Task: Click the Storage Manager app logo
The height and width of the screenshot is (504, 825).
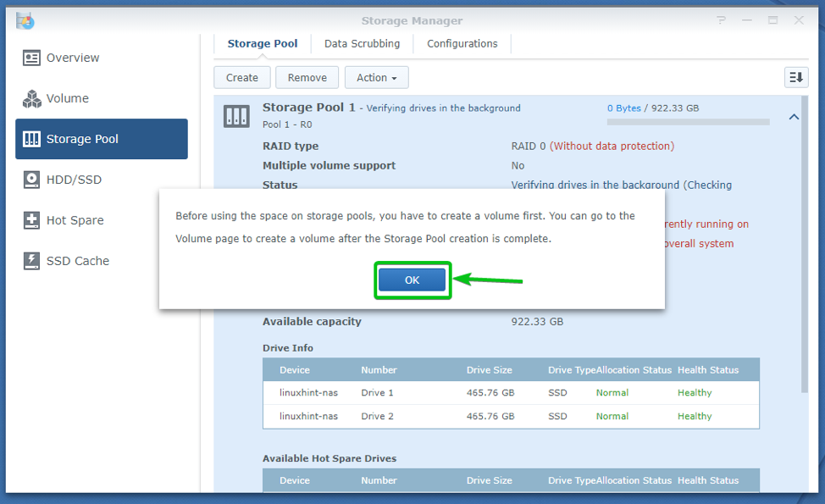Action: (25, 20)
